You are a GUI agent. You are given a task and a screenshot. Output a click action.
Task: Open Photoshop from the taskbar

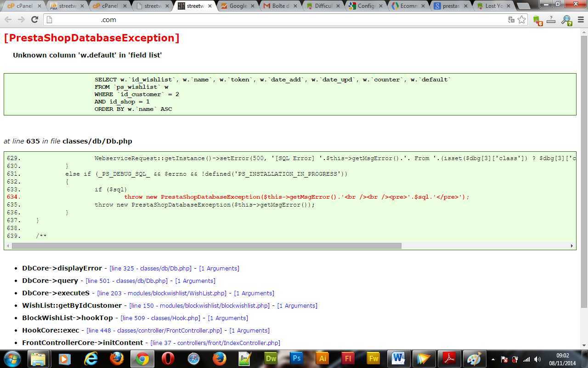(297, 358)
